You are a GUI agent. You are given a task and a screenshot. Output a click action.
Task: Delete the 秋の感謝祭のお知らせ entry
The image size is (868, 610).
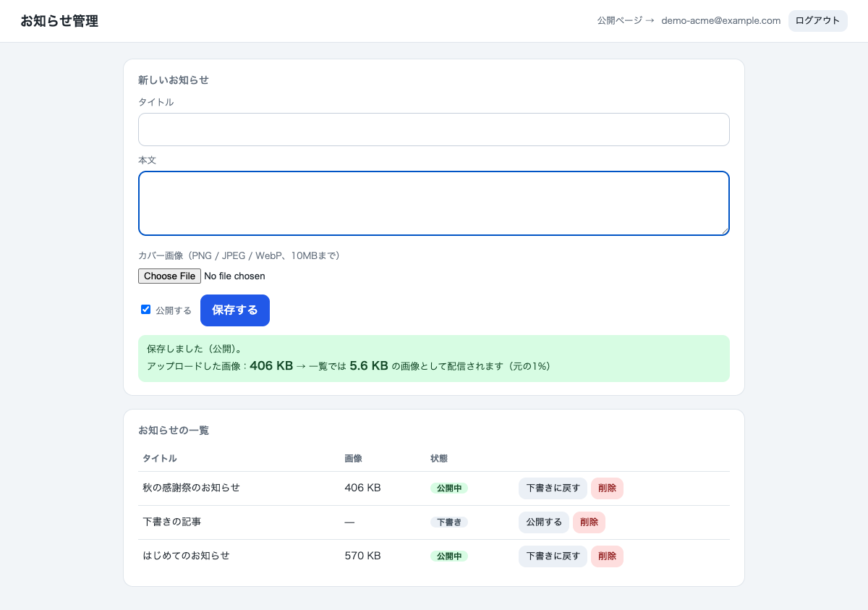tap(607, 488)
